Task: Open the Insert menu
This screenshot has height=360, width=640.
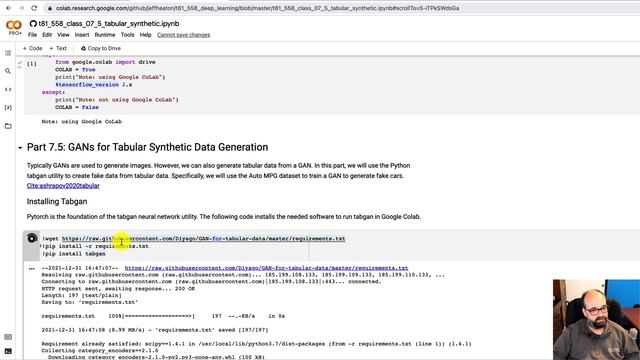Action: point(82,35)
